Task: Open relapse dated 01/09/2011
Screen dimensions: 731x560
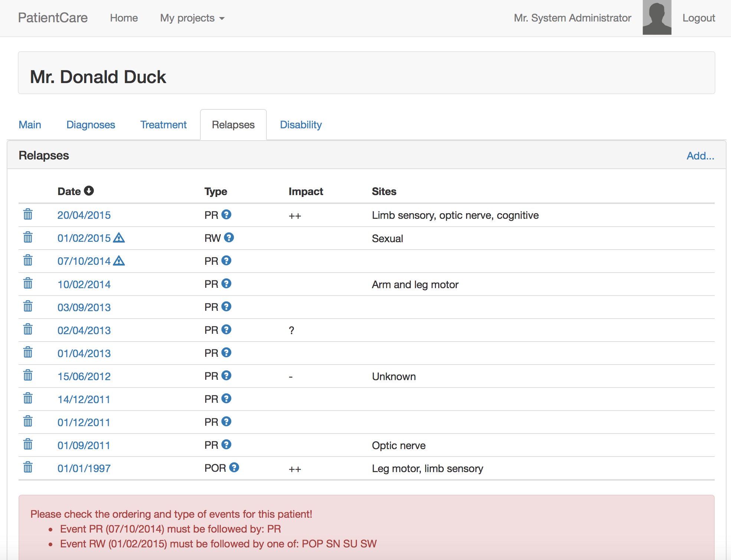Action: point(84,445)
